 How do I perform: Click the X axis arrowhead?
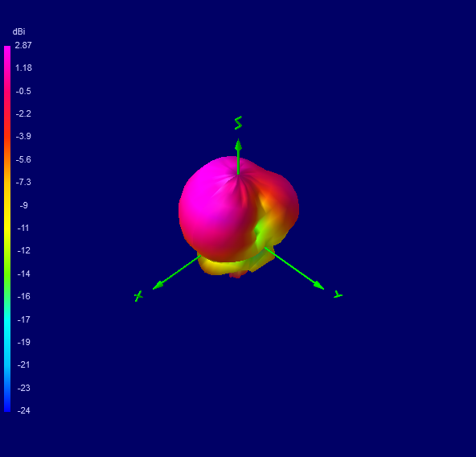coord(158,286)
